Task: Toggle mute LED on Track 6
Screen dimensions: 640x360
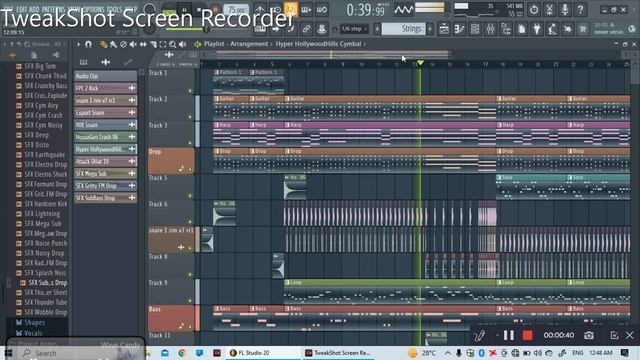Action: 190,222
